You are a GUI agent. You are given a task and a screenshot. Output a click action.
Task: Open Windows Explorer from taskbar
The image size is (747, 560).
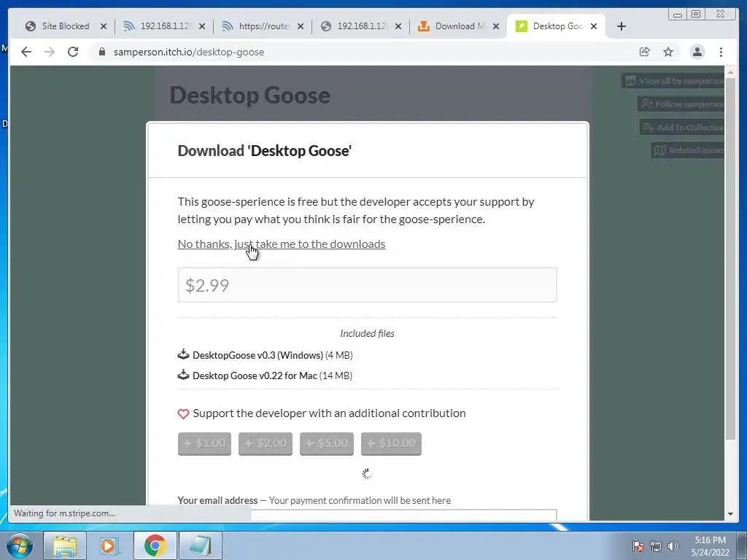[65, 545]
